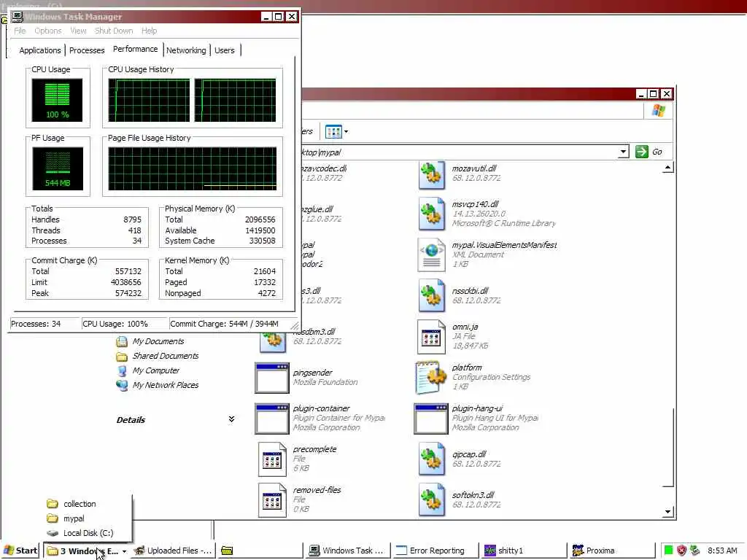This screenshot has width=747, height=560.
Task: Select the nssckbi.dll file icon
Action: coord(432,296)
